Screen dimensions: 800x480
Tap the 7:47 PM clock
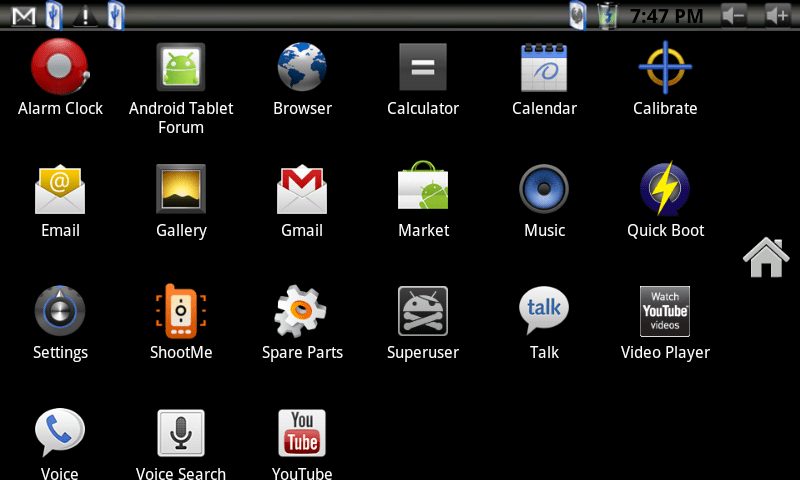click(x=666, y=16)
